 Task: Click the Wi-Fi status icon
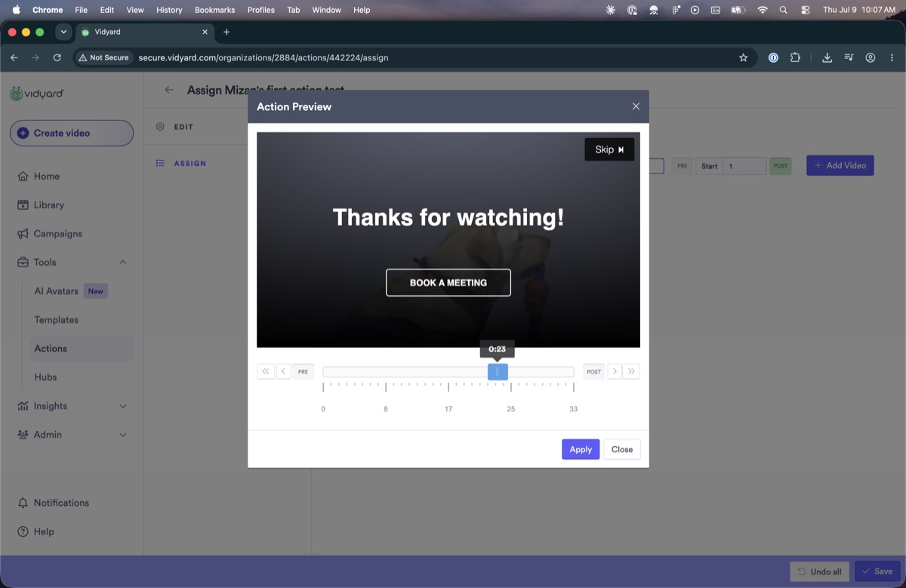click(763, 10)
